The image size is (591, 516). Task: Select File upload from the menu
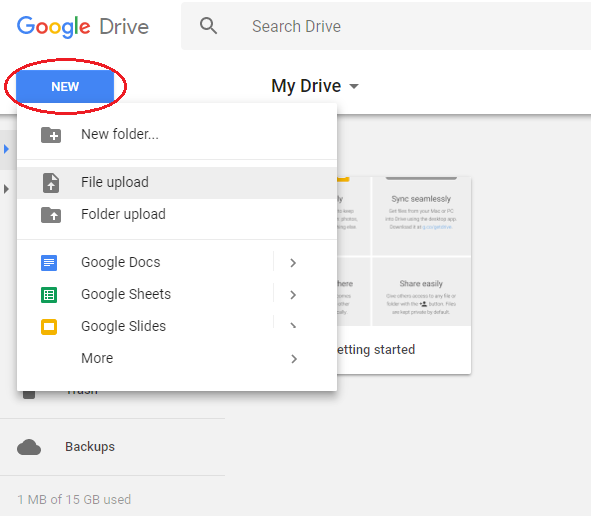click(177, 183)
